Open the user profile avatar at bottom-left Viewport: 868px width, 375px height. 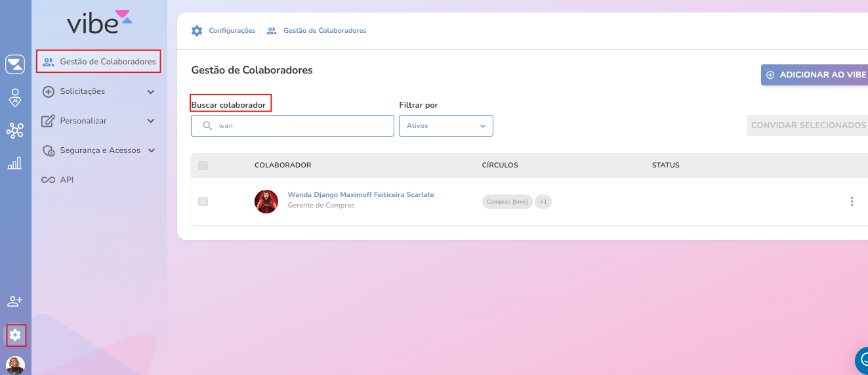click(15, 365)
